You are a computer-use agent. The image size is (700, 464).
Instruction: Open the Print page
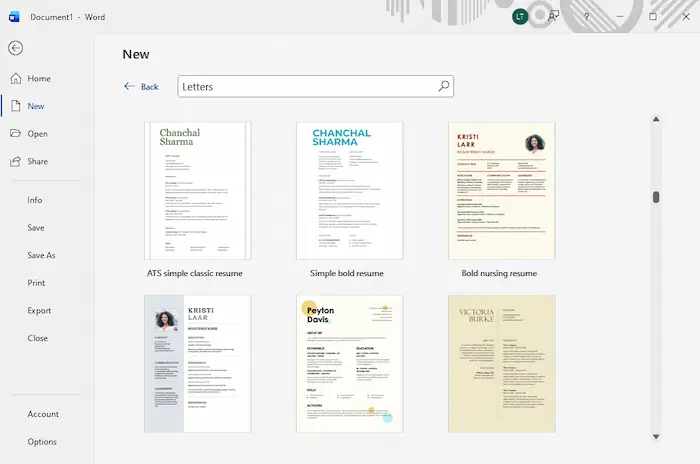[36, 283]
